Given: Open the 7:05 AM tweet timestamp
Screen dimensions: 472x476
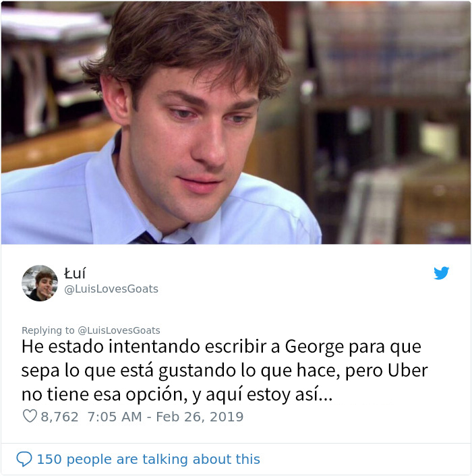Looking at the screenshot, I should click(x=115, y=417).
